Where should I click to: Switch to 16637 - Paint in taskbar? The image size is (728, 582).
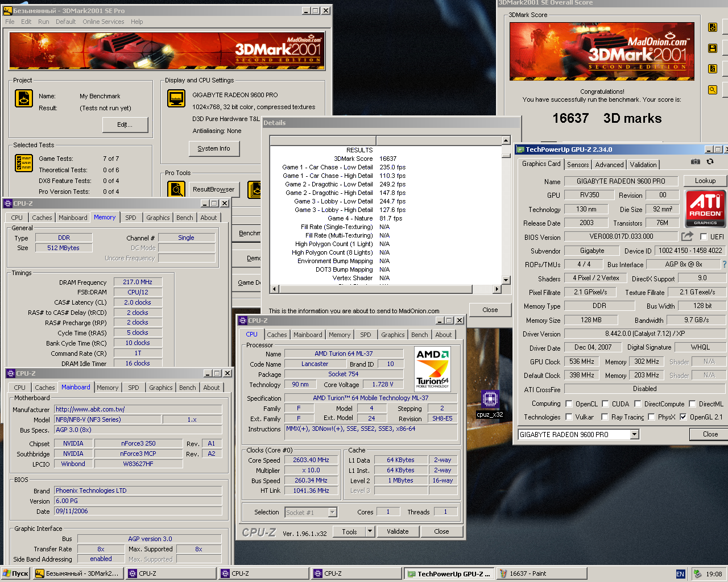[x=542, y=573]
